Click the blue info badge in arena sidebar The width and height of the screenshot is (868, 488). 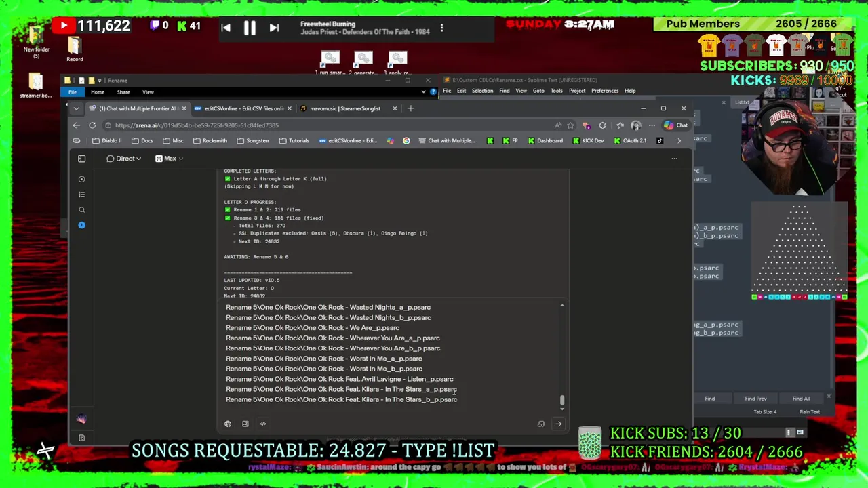point(81,225)
